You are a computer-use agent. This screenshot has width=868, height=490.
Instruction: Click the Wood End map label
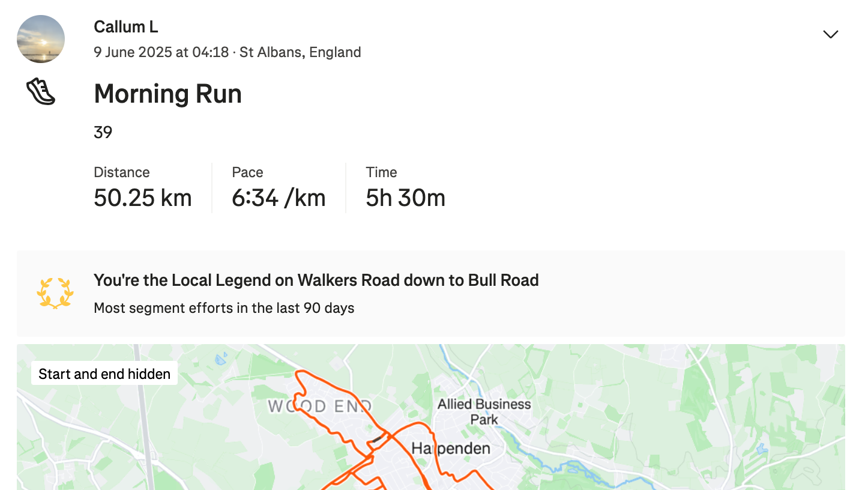click(x=319, y=407)
